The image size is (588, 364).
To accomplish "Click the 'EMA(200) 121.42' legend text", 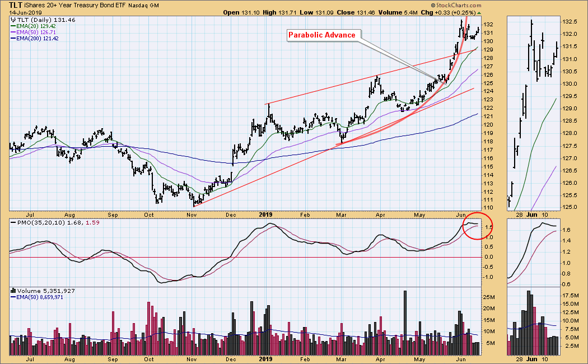I will pos(38,38).
